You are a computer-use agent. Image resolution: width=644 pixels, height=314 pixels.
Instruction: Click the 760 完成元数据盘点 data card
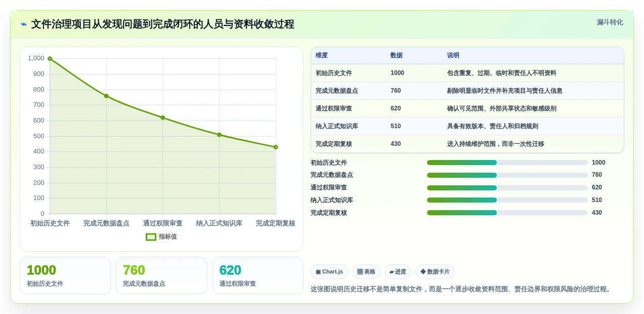click(x=161, y=276)
